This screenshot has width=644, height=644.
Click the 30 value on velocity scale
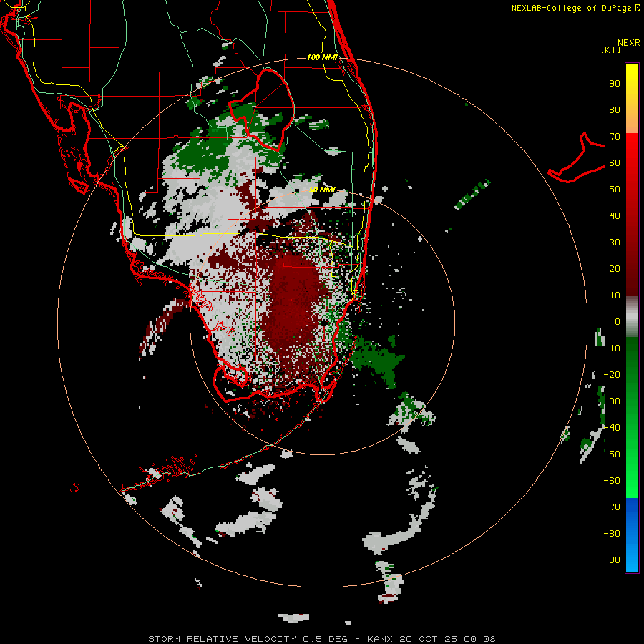tap(615, 243)
